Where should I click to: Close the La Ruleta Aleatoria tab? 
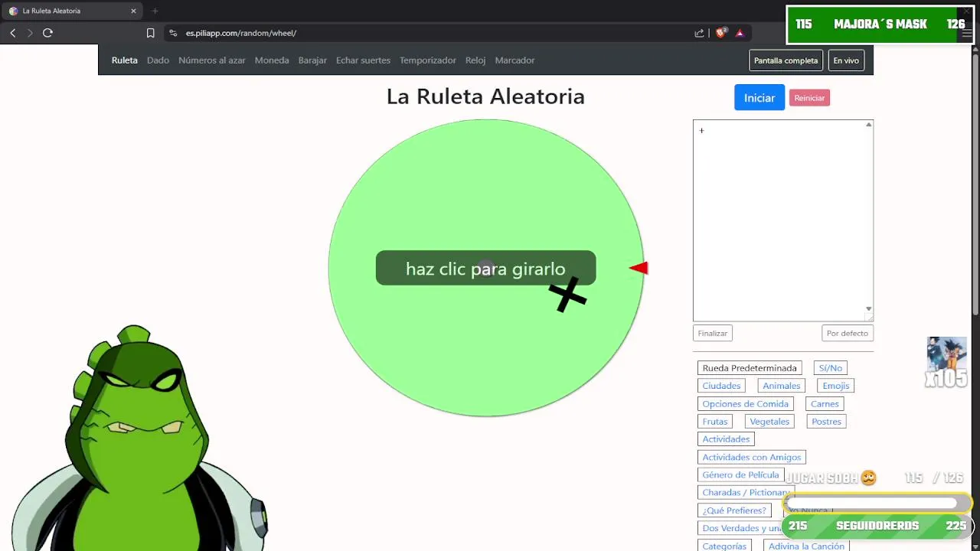coord(133,11)
